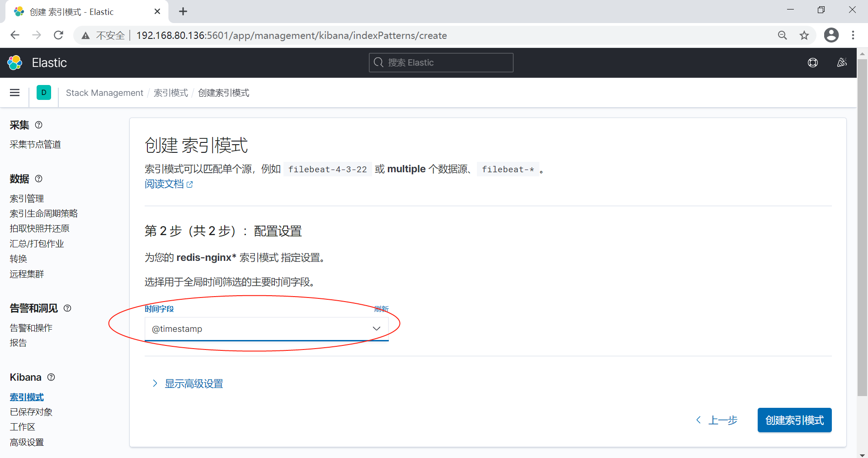The height and width of the screenshot is (458, 868).
Task: Open 远程集群 in sidebar
Action: point(27,274)
